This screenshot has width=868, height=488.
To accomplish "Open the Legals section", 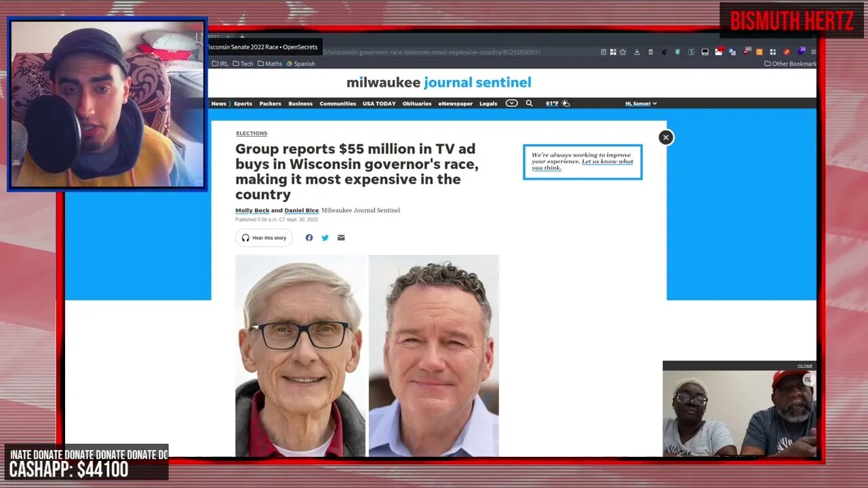I will [x=488, y=104].
